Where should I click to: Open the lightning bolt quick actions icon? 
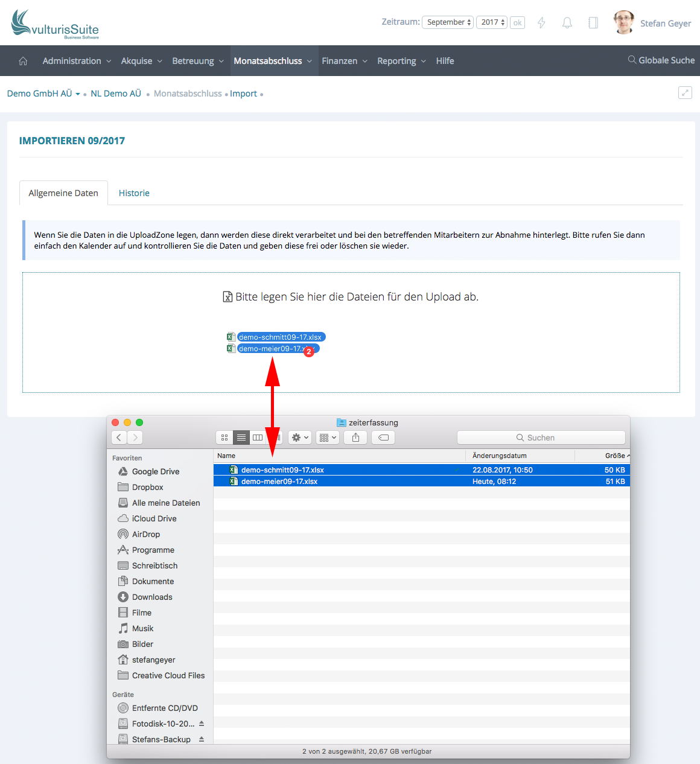click(x=541, y=23)
